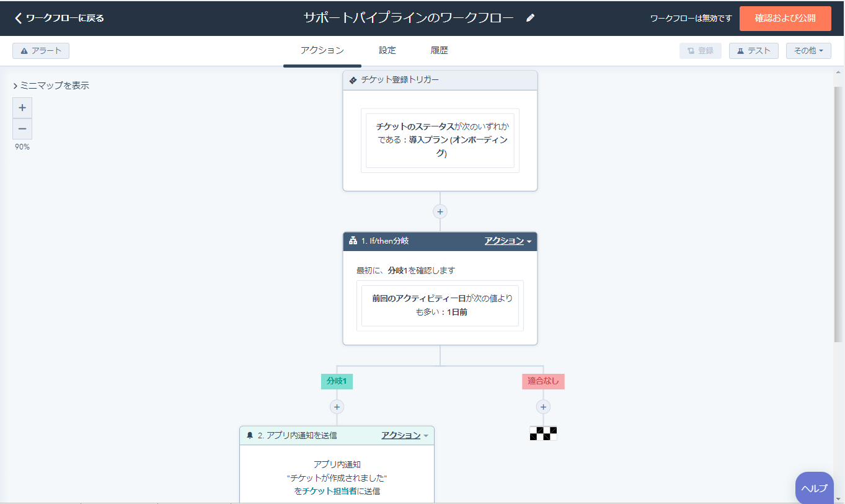This screenshot has height=504, width=845.
Task: Click チケット登録トリガー header
Action: 440,80
